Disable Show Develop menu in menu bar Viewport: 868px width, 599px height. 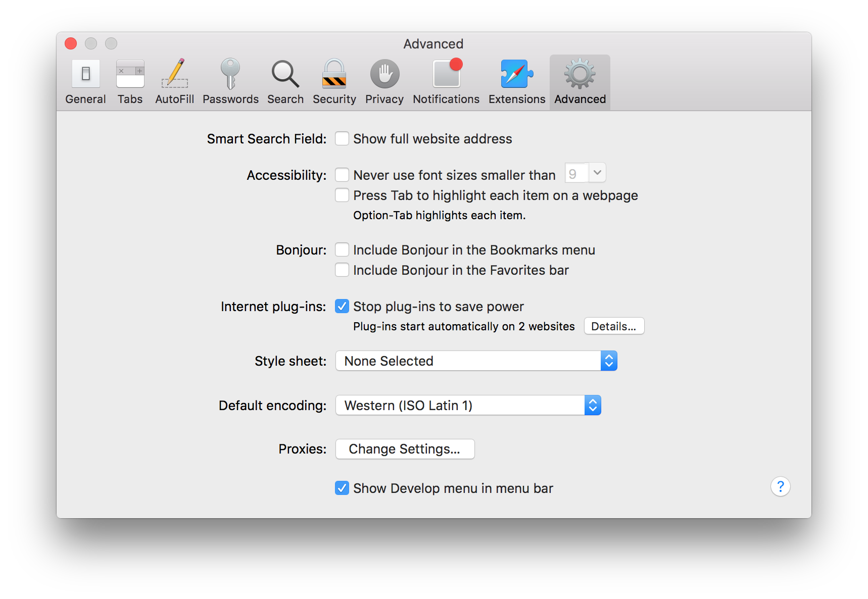tap(342, 488)
